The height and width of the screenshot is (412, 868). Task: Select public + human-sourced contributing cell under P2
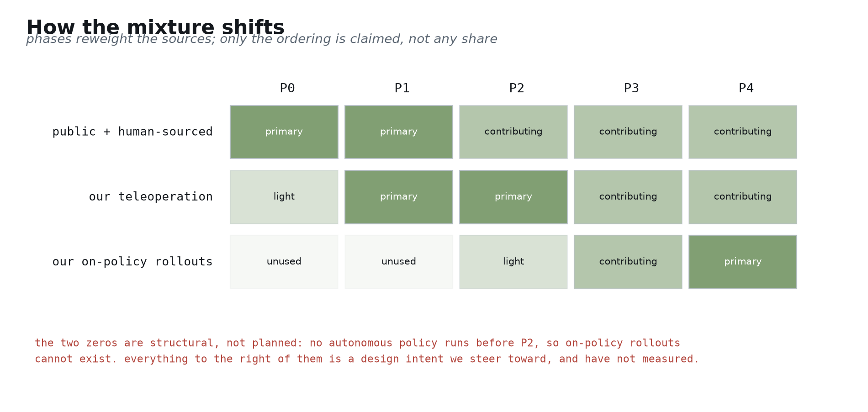click(x=513, y=132)
